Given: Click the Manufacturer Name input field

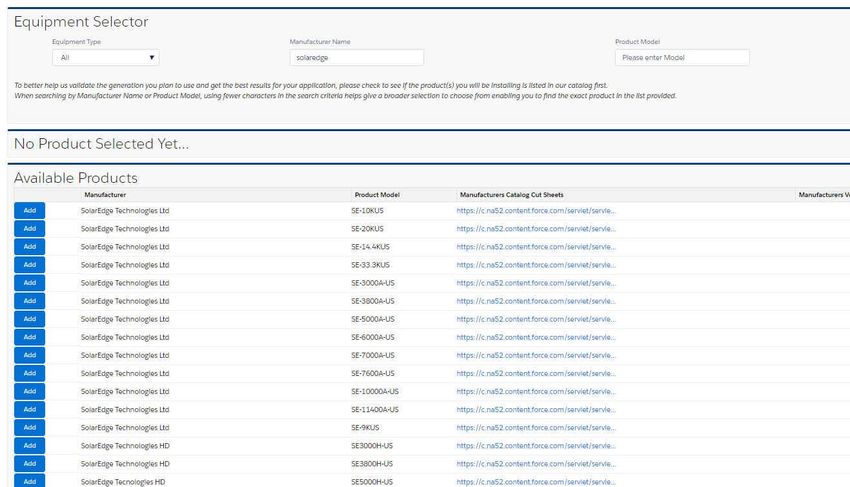Looking at the screenshot, I should click(x=357, y=57).
